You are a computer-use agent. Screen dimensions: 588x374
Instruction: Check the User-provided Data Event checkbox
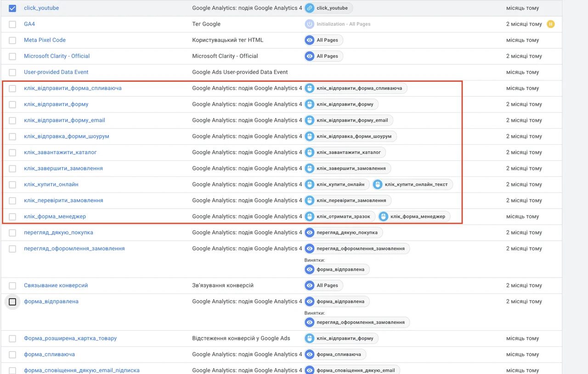coord(12,73)
